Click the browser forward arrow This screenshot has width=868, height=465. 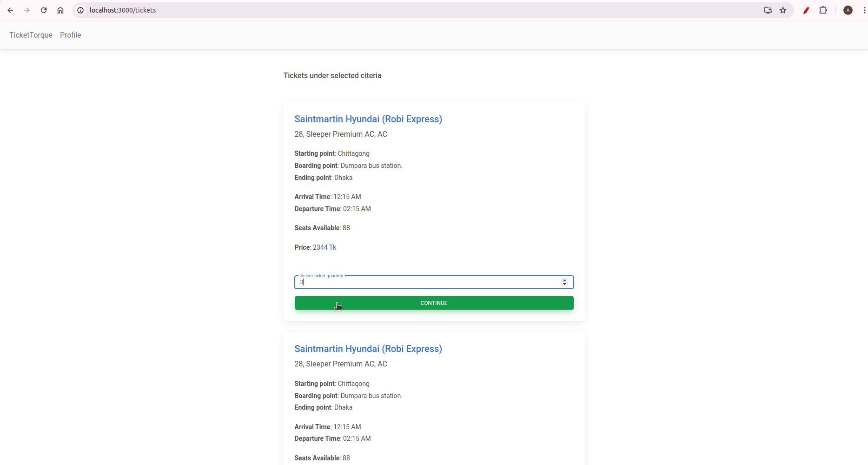[x=27, y=10]
